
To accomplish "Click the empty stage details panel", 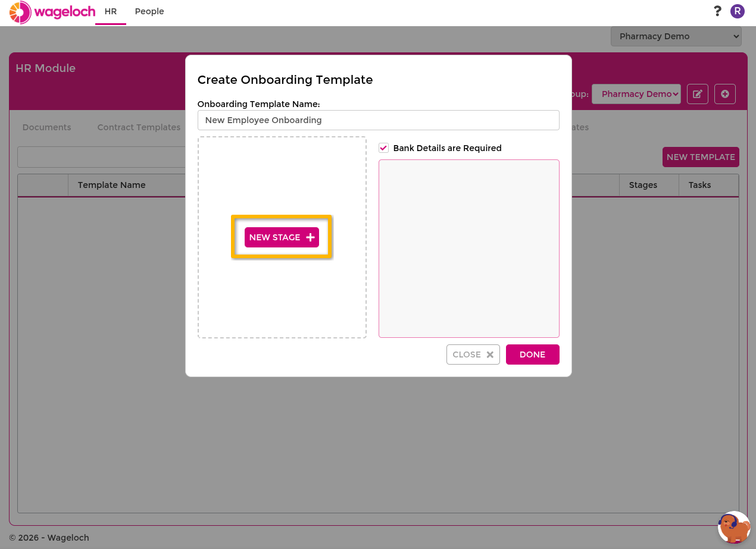I will 469,249.
